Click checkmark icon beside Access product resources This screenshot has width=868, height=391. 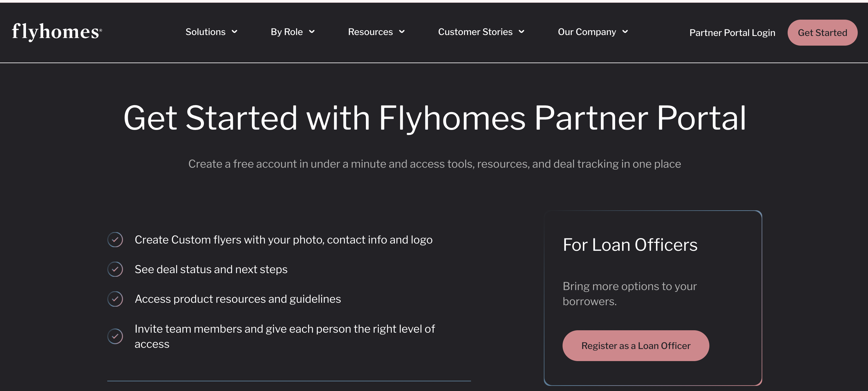pos(115,299)
